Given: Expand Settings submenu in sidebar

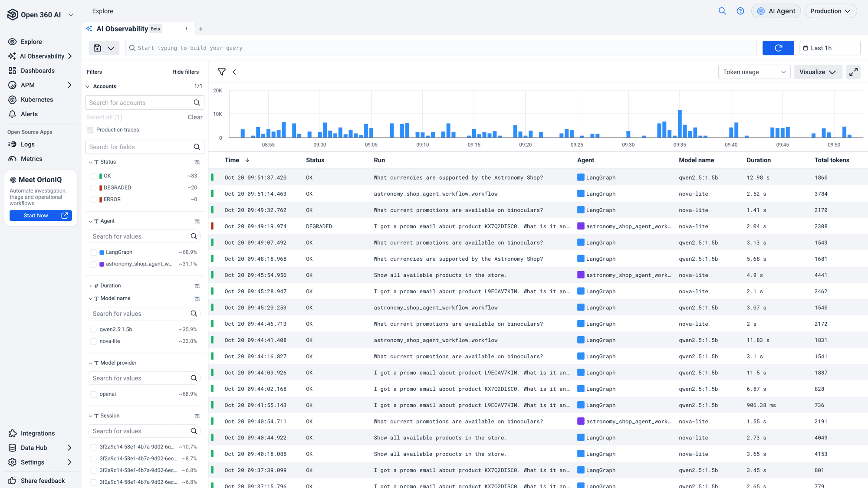Looking at the screenshot, I should click(x=69, y=462).
